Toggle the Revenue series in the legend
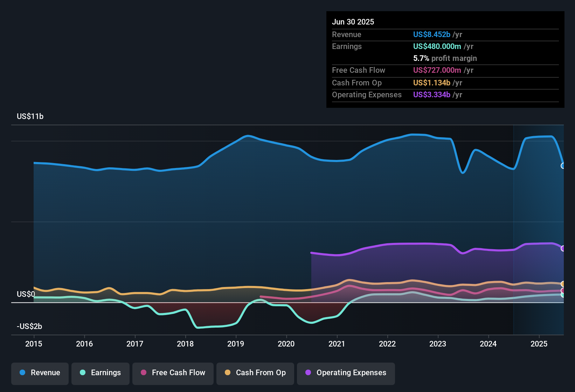This screenshot has width=575, height=392. 40,373
